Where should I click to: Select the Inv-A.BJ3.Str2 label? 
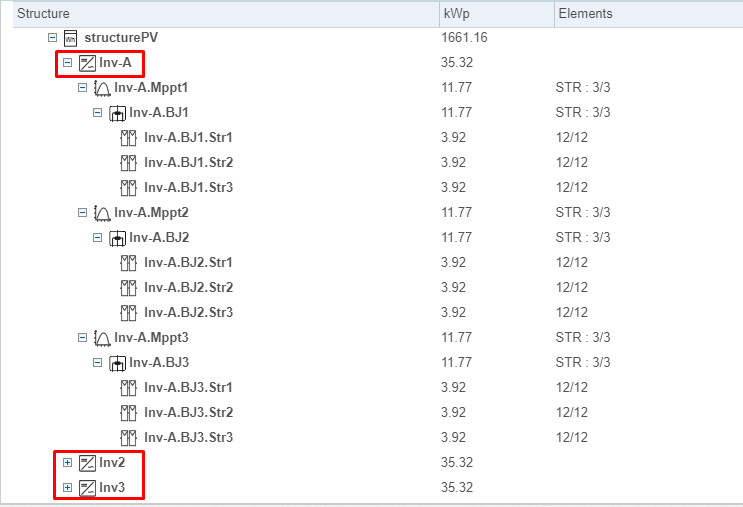click(188, 413)
